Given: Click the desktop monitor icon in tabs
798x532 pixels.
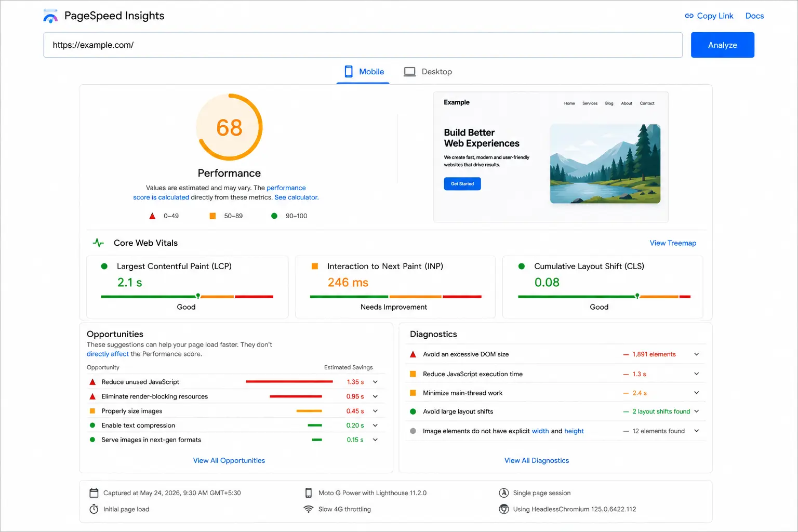Looking at the screenshot, I should [410, 72].
